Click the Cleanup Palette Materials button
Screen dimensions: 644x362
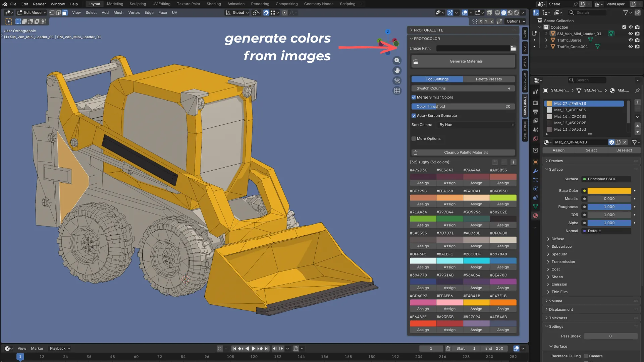pyautogui.click(x=466, y=153)
